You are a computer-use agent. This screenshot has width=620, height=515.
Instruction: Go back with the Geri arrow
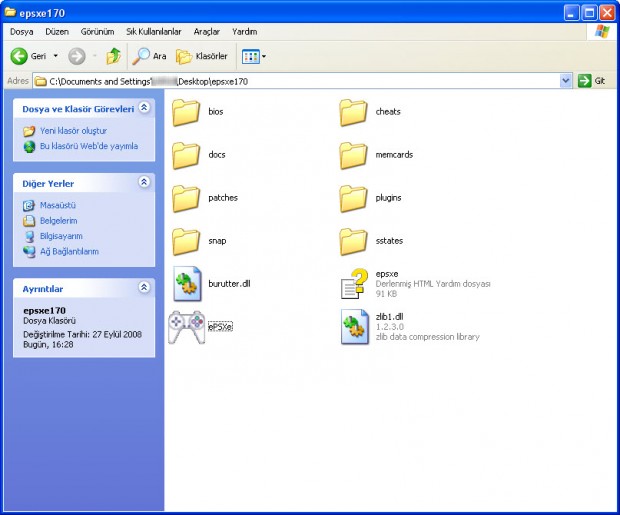coord(19,56)
